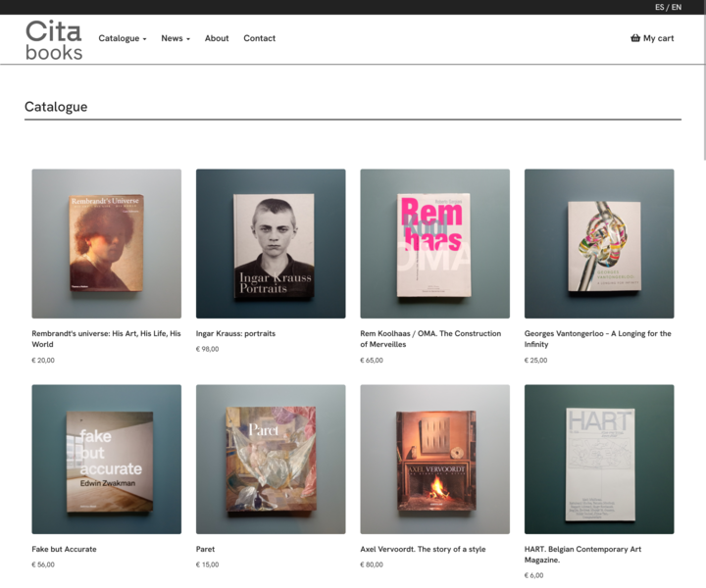Click title HART. Belgian Contemporary Art Magazine
The image size is (706, 588).
pyautogui.click(x=582, y=555)
